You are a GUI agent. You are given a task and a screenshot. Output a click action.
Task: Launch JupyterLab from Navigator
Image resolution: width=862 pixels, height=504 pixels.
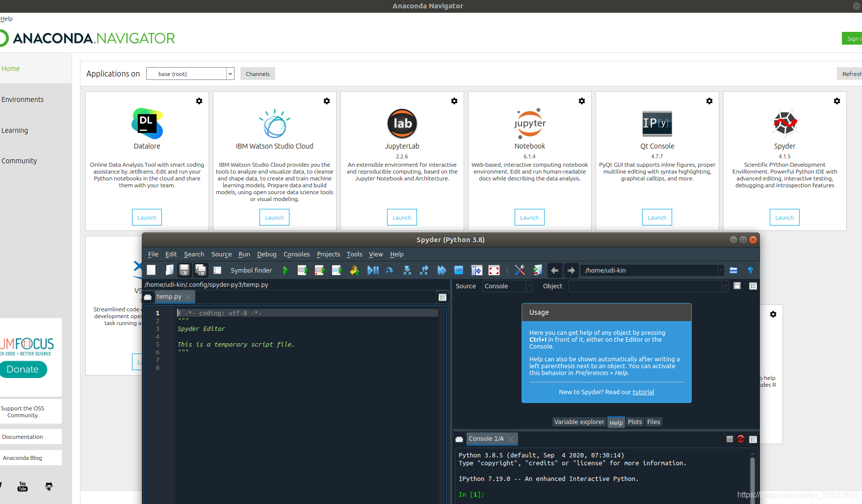point(402,217)
